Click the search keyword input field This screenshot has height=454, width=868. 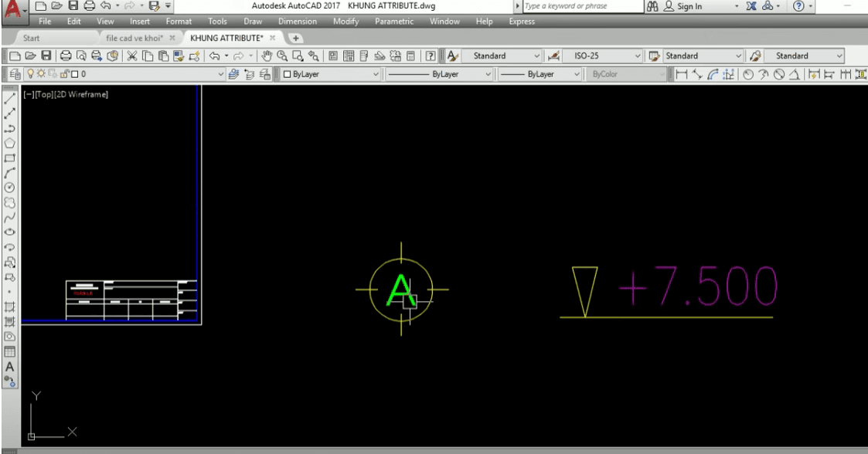[584, 6]
